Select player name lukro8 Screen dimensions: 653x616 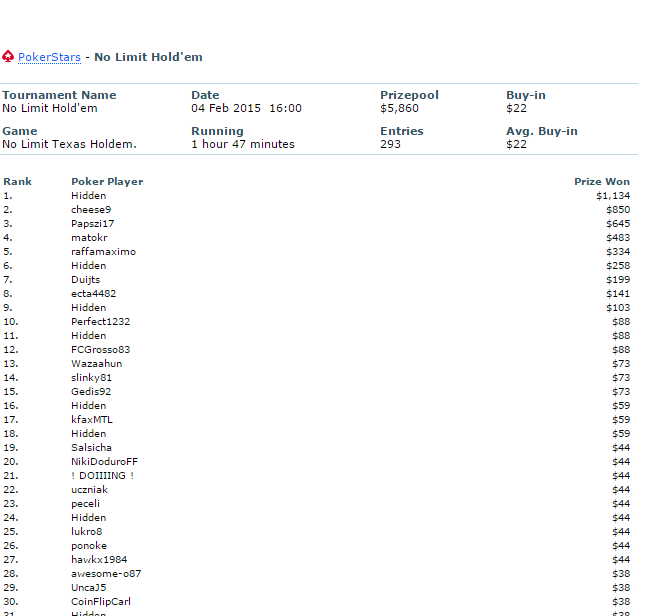tap(87, 531)
